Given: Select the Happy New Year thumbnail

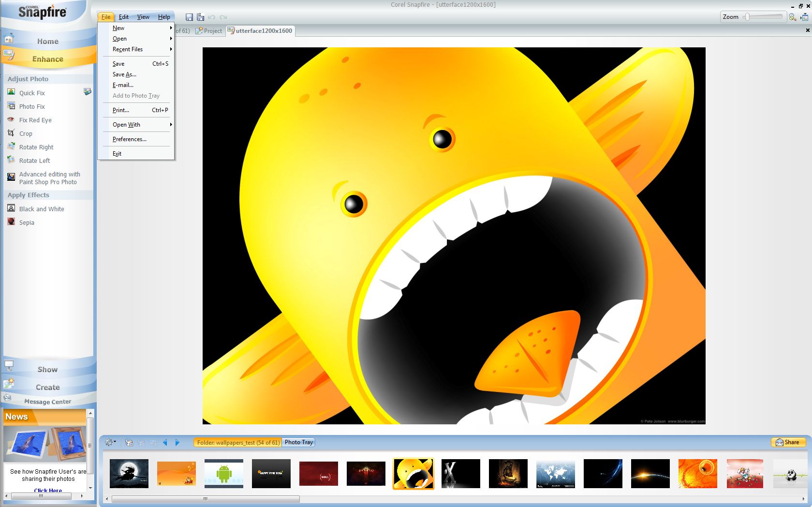Looking at the screenshot, I should [x=271, y=474].
